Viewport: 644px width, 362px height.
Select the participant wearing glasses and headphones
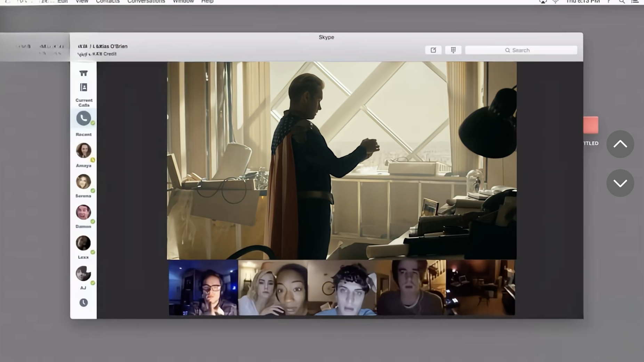[x=203, y=288]
